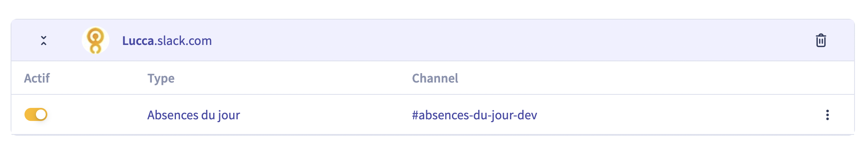Open the three-dot menu for Absences du jour

(827, 115)
